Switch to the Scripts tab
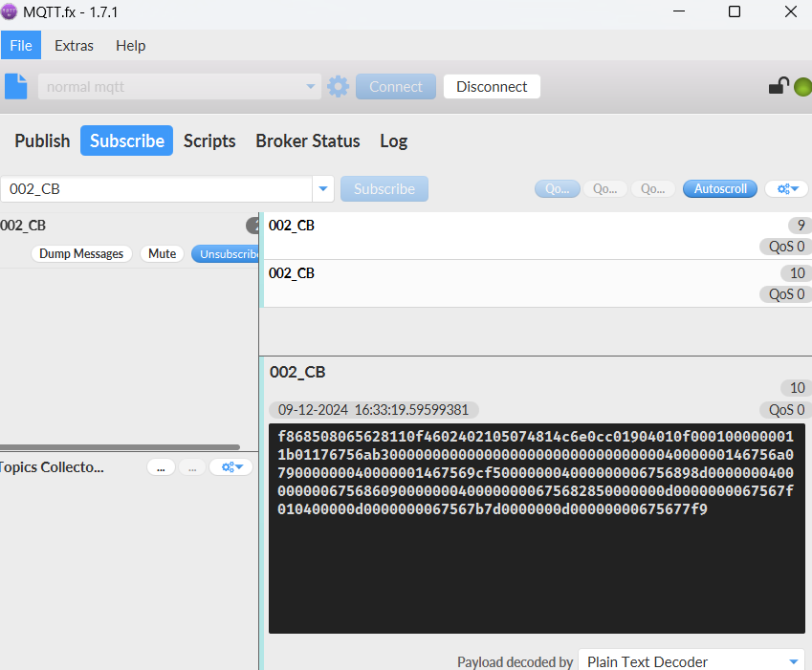 pyautogui.click(x=209, y=140)
